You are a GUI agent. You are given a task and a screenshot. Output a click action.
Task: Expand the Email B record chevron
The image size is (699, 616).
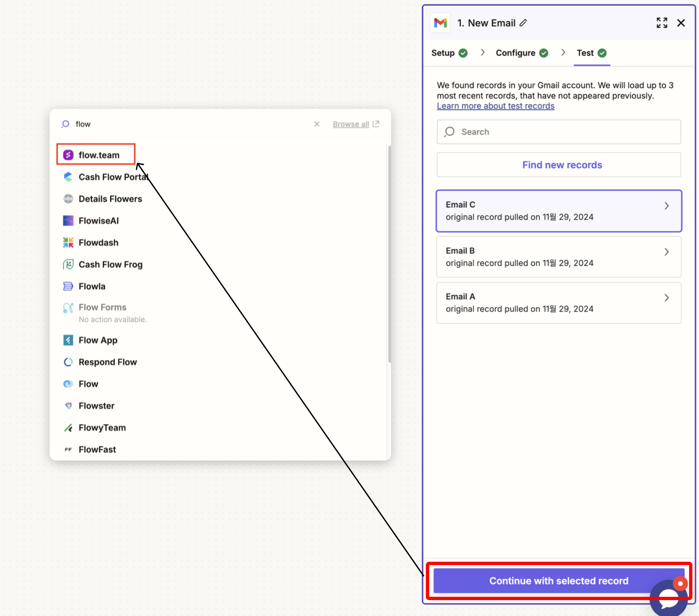pos(667,252)
